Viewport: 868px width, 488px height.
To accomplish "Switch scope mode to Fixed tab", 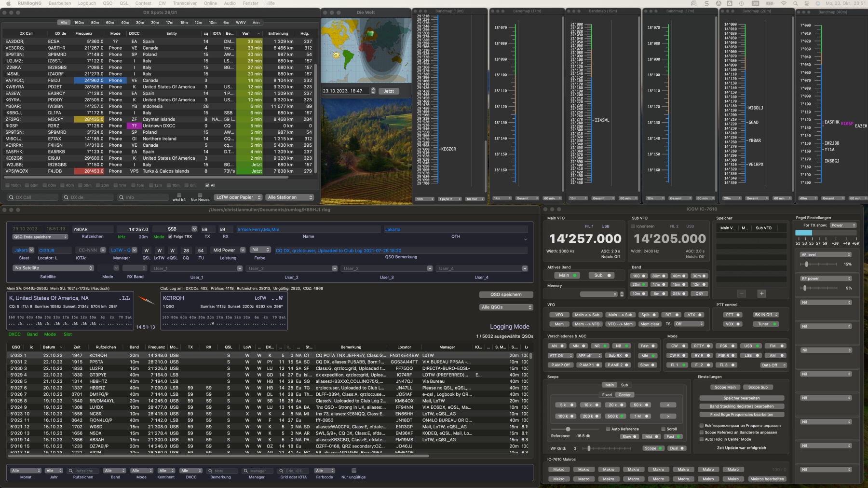I will pos(607,395).
